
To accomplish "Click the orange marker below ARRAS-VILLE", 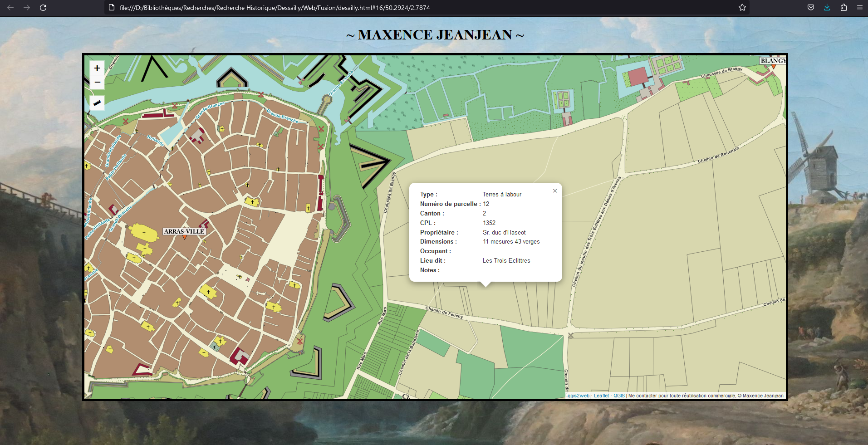I will click(x=184, y=237).
